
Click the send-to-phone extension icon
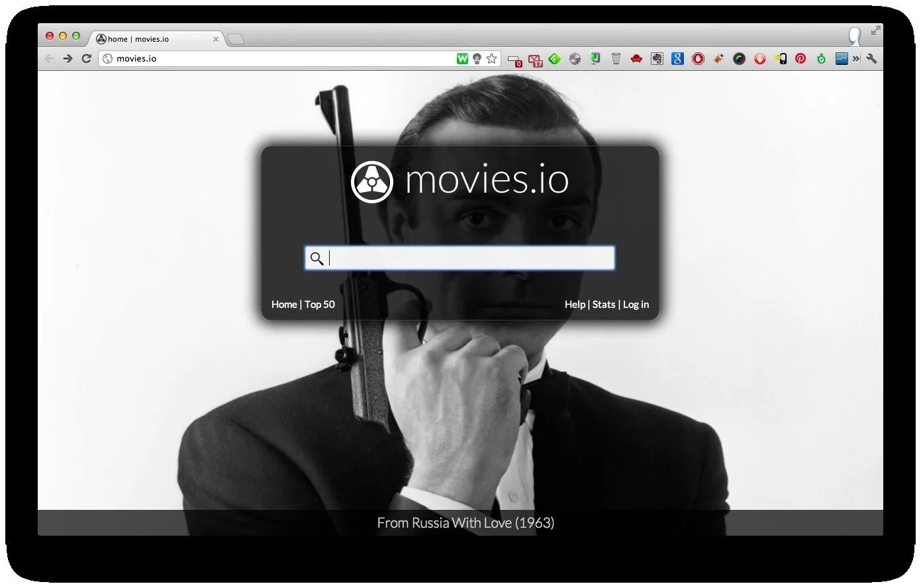coord(780,59)
